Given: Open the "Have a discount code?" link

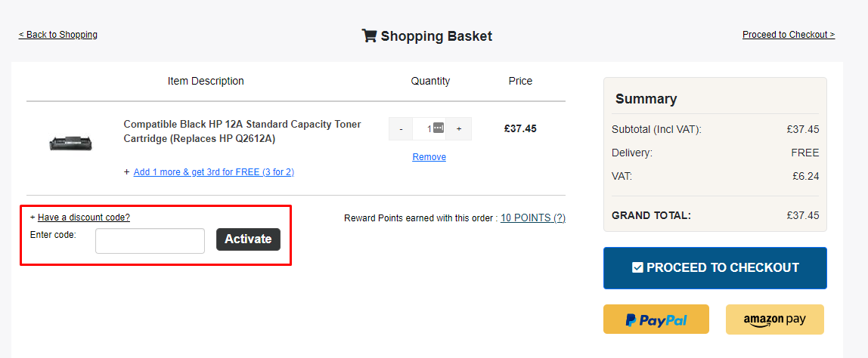Looking at the screenshot, I should (x=84, y=218).
